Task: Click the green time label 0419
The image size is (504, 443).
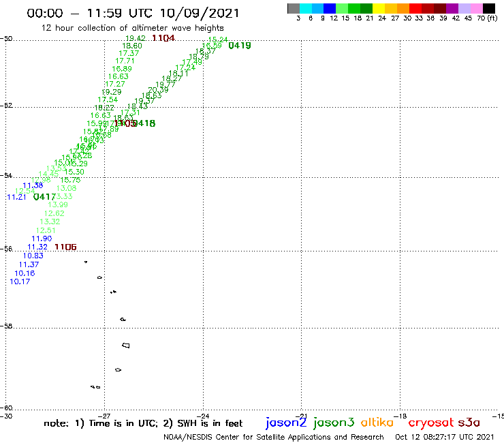Action: tap(240, 46)
